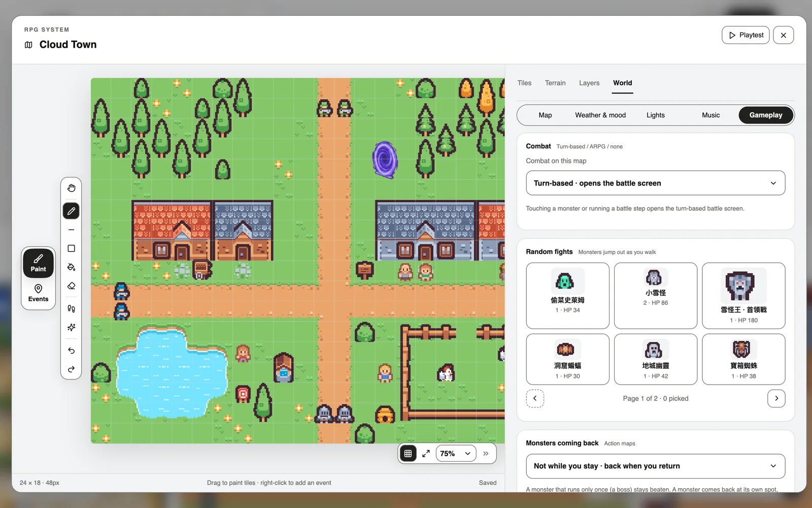Open the Tiles tab

click(x=524, y=83)
